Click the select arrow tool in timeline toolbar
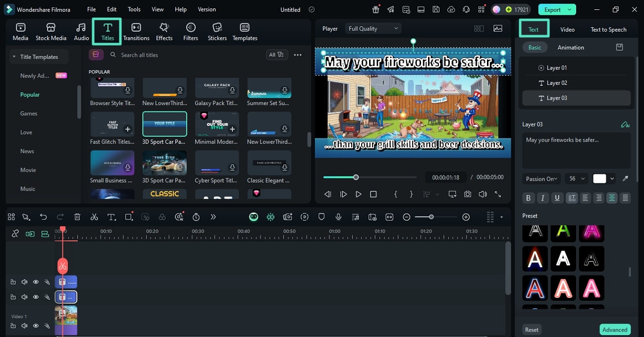 click(x=26, y=217)
